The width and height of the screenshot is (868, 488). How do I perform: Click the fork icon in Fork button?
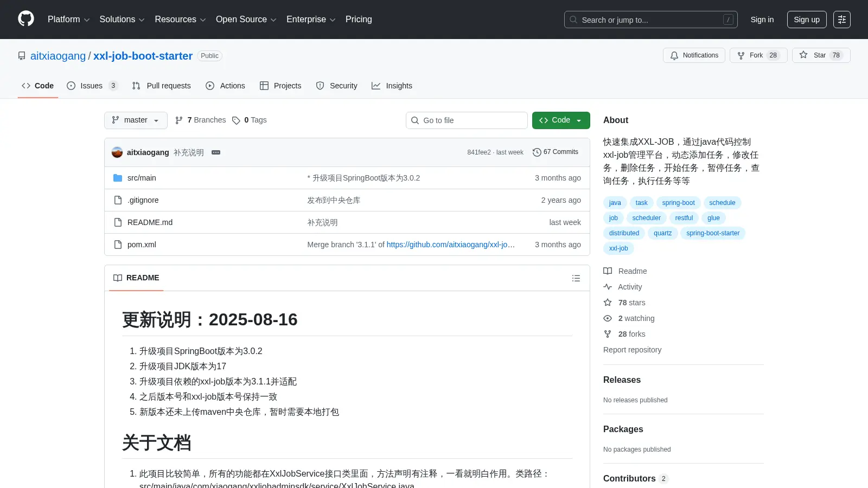[x=741, y=55]
